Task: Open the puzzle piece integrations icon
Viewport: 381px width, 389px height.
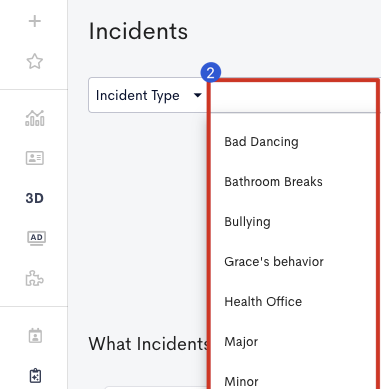Action: (x=35, y=278)
